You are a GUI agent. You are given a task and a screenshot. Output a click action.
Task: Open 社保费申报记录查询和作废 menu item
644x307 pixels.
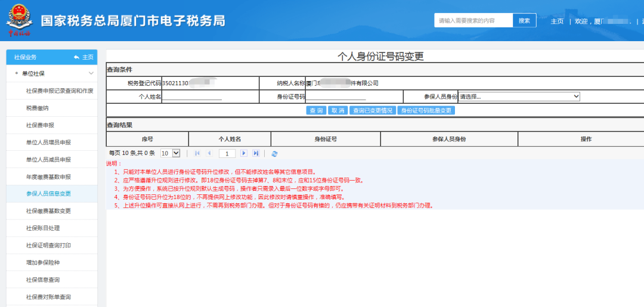pos(60,91)
